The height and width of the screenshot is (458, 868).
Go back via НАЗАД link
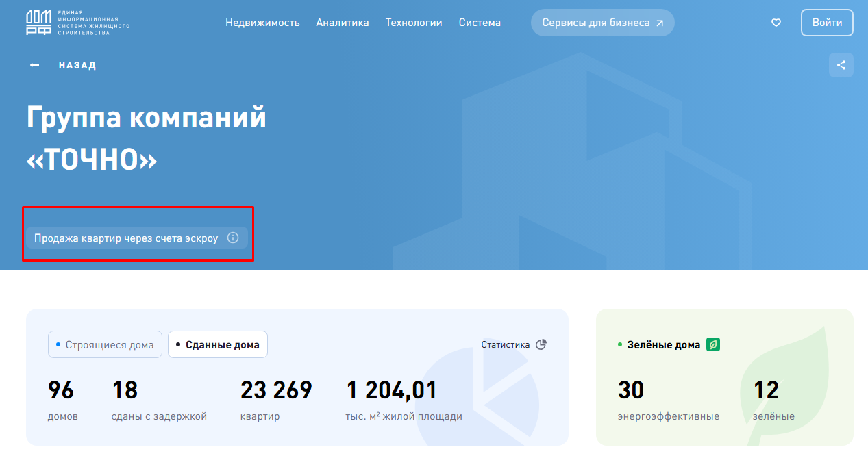(77, 65)
